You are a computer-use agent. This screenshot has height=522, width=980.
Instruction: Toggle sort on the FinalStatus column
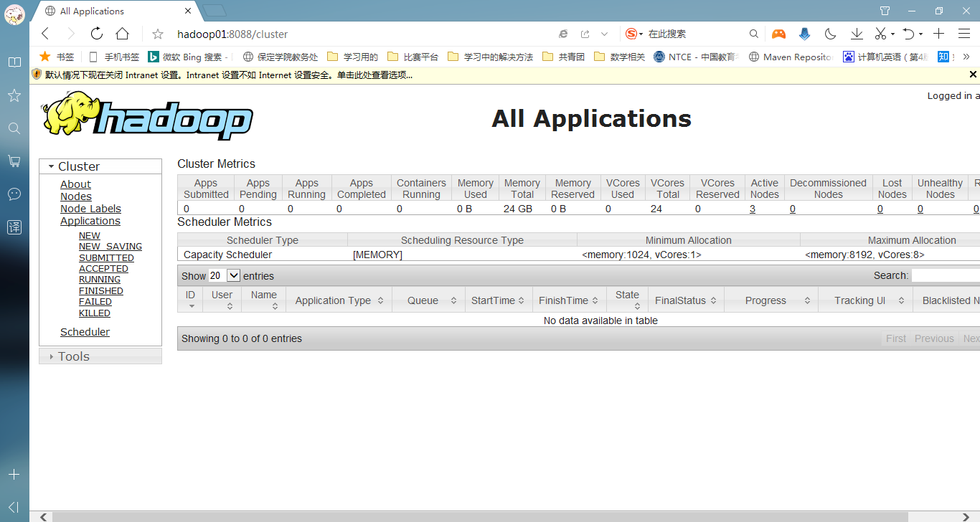pos(681,300)
